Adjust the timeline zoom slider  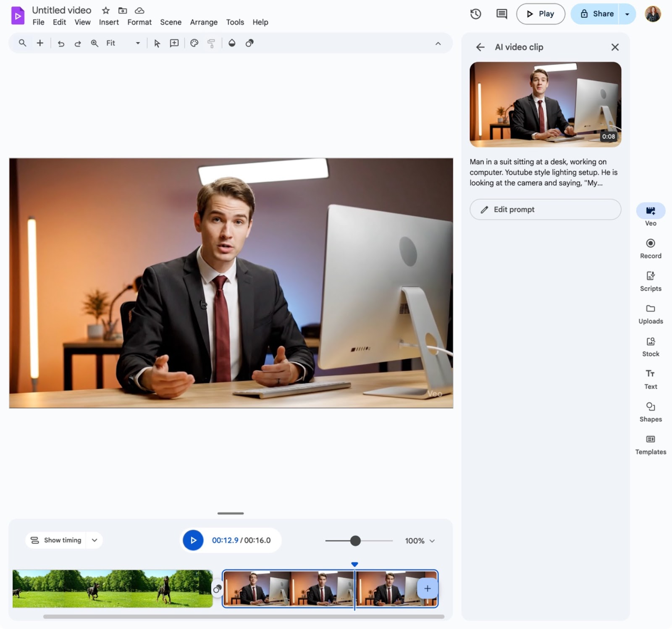pos(357,541)
